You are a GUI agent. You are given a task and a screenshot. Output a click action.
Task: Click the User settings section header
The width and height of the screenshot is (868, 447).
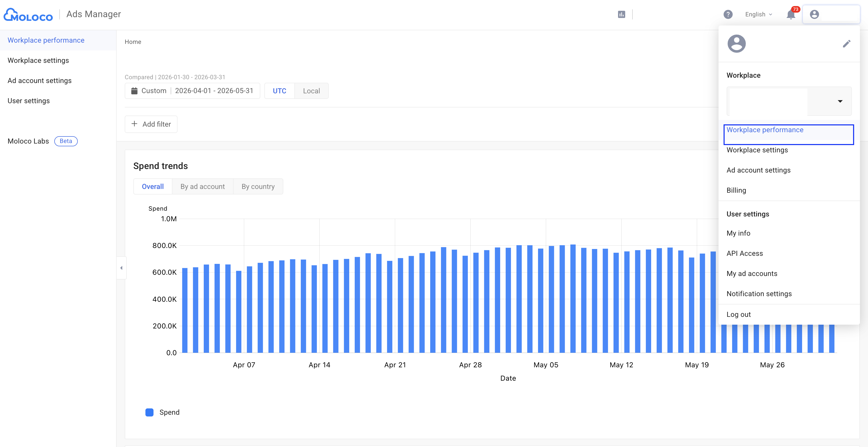748,214
